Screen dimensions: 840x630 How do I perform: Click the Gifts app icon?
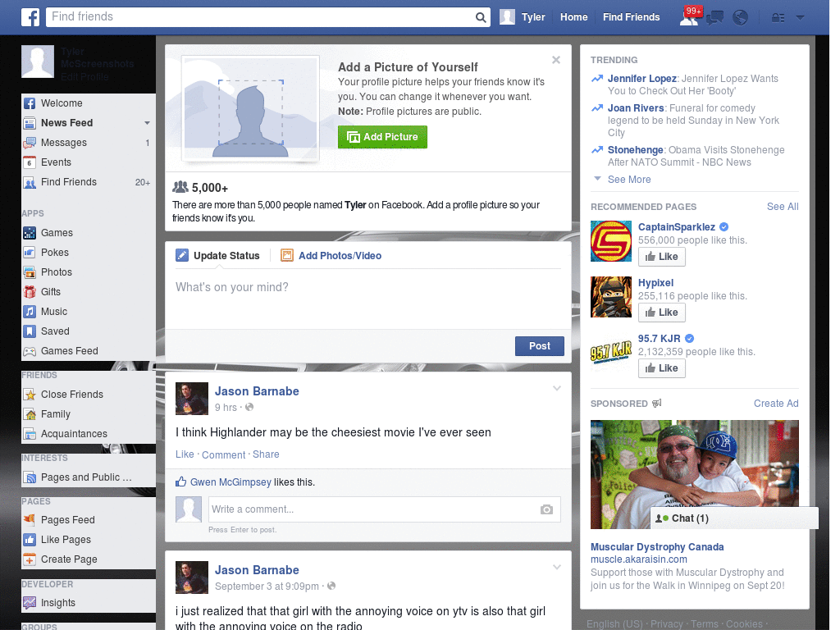30,292
